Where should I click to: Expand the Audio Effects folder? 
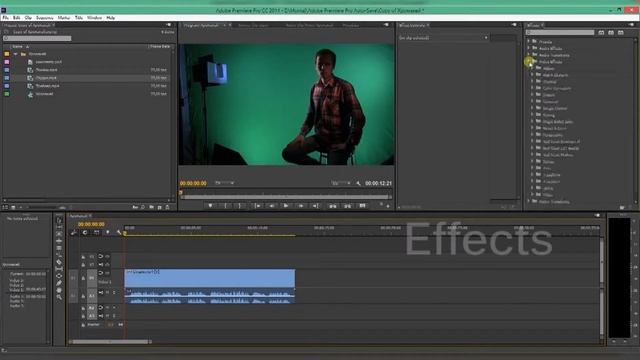(x=529, y=48)
